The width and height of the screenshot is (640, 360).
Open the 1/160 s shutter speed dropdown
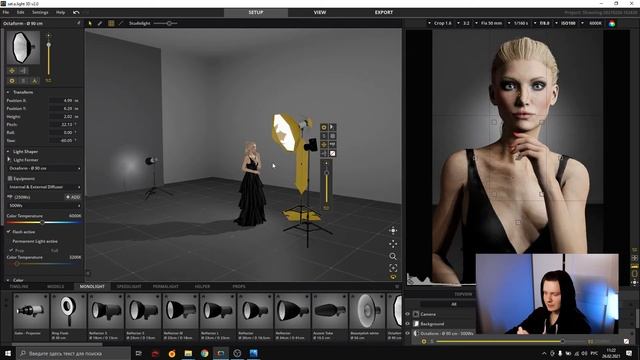(518, 24)
